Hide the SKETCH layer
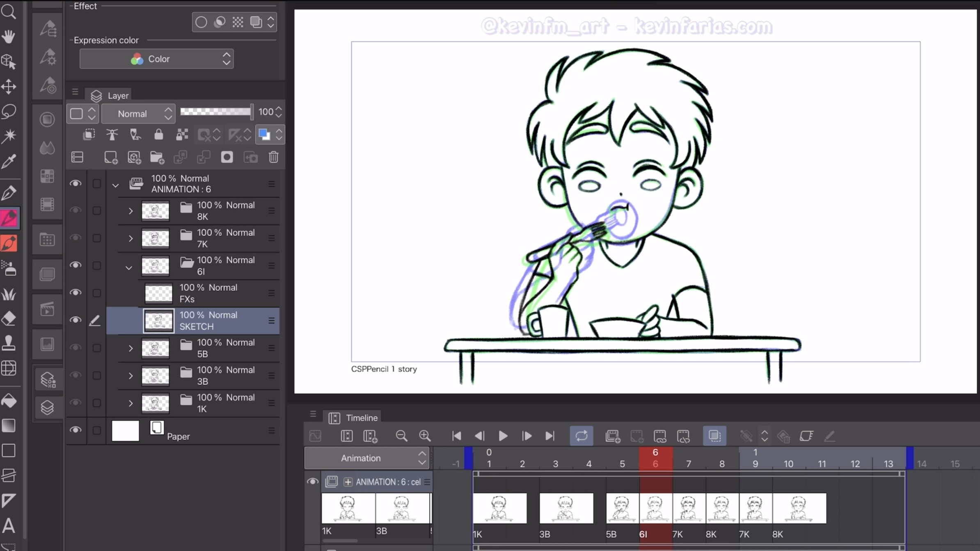 click(76, 320)
